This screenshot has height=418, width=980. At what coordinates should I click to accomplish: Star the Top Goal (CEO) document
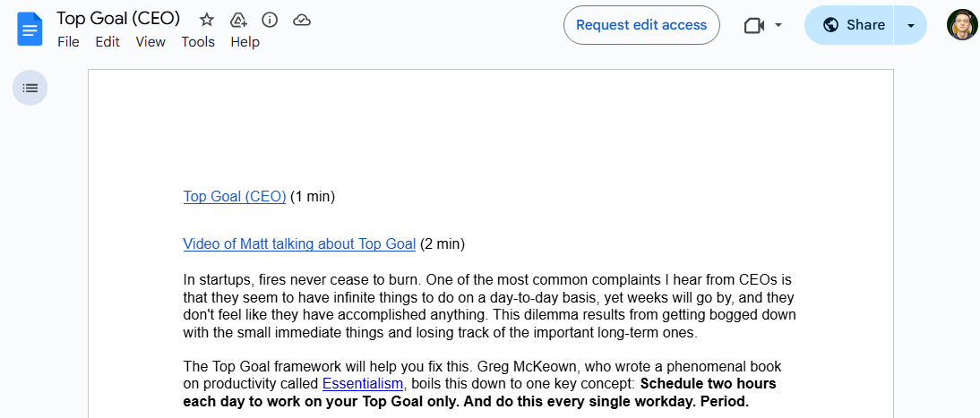tap(207, 20)
